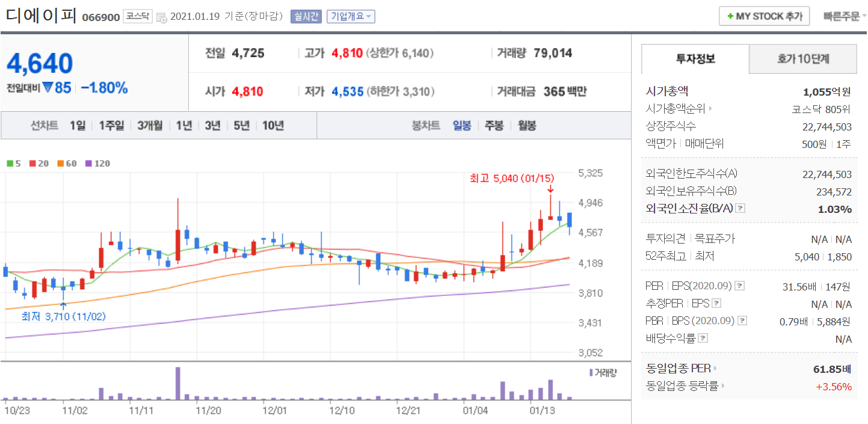Click the help icon beside 외국인소진율(B/A)
868x424 pixels.
tap(740, 209)
